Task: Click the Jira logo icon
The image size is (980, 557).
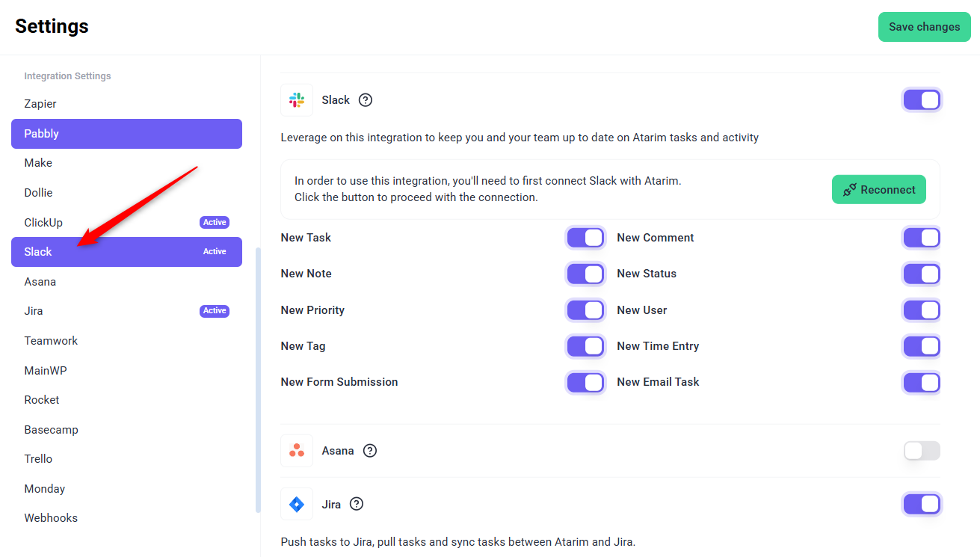Action: (x=297, y=505)
